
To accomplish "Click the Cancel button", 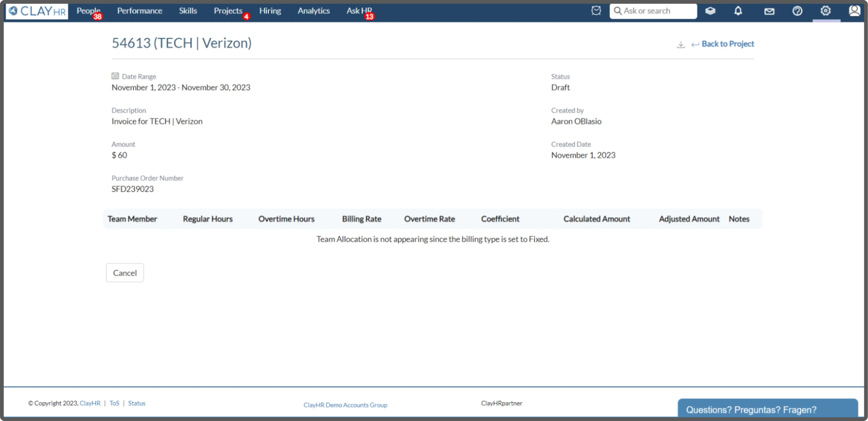I will 125,273.
